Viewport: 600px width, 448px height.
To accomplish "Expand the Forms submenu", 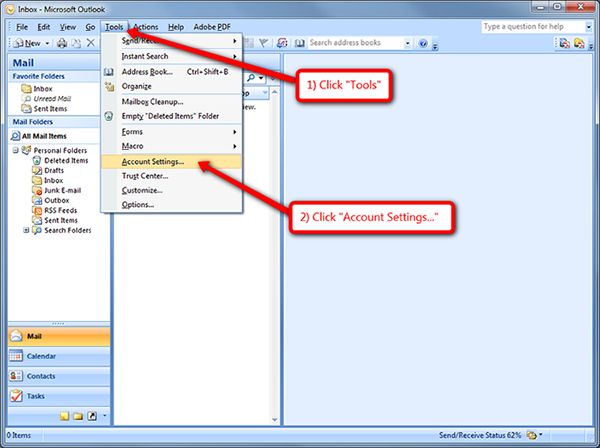I will (172, 132).
